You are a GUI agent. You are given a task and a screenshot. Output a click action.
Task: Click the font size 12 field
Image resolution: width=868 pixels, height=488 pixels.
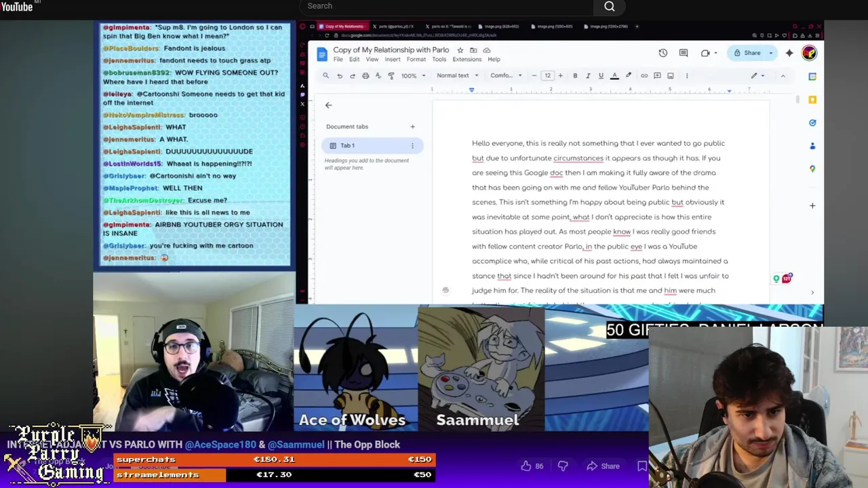pyautogui.click(x=547, y=76)
